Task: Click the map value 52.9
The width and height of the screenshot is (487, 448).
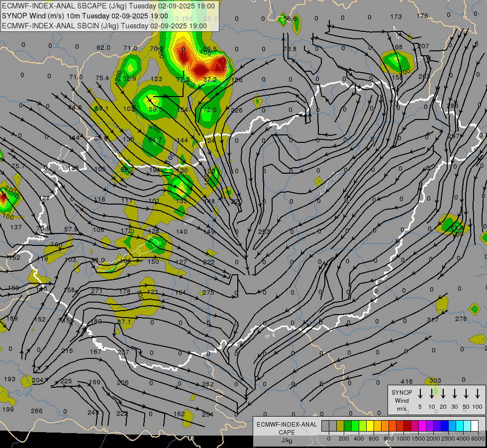Action: pos(129,79)
